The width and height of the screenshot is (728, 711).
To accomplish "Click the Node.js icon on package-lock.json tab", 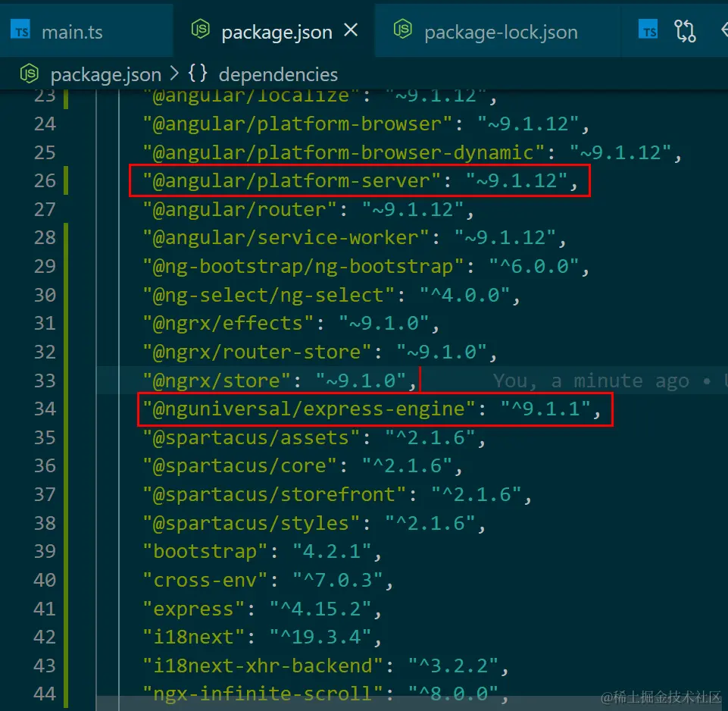I will 402,29.
